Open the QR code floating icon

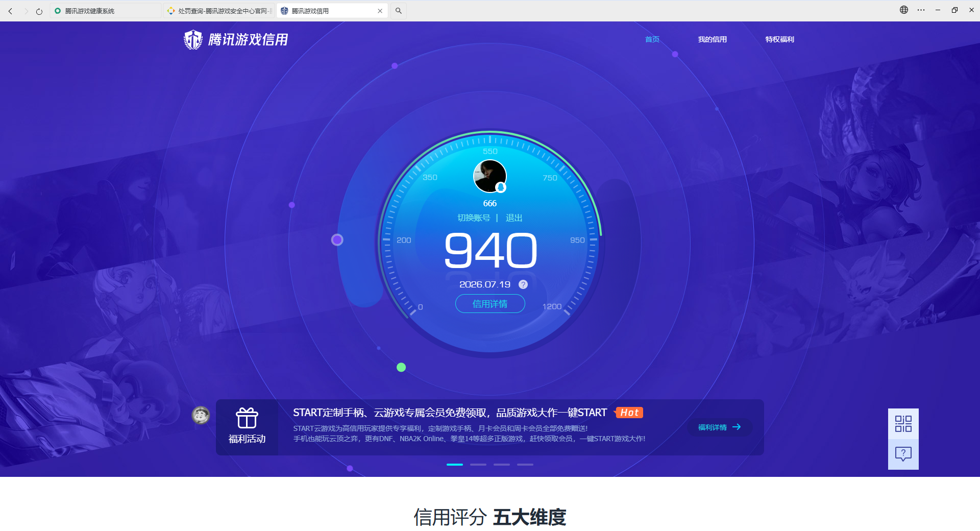coord(903,424)
